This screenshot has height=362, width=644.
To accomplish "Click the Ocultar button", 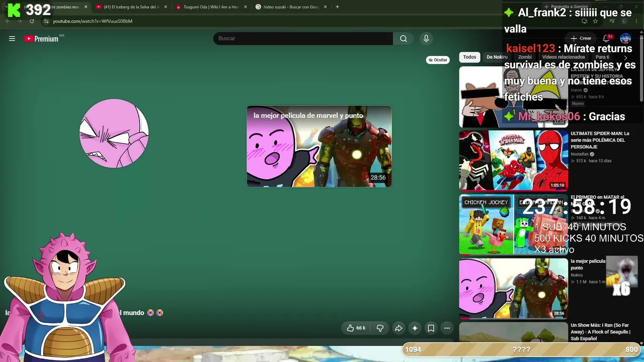I will pyautogui.click(x=438, y=60).
